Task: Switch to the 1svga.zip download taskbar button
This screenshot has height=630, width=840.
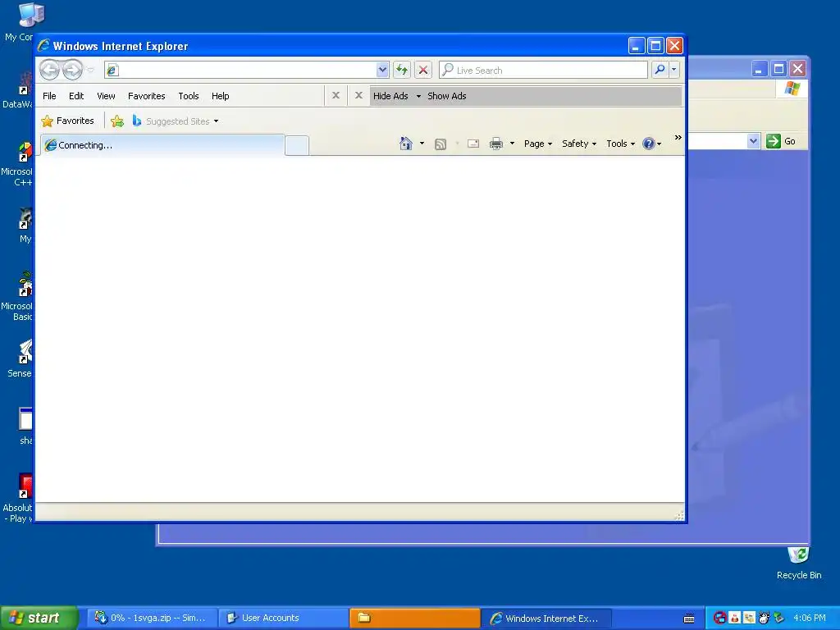Action: point(150,619)
